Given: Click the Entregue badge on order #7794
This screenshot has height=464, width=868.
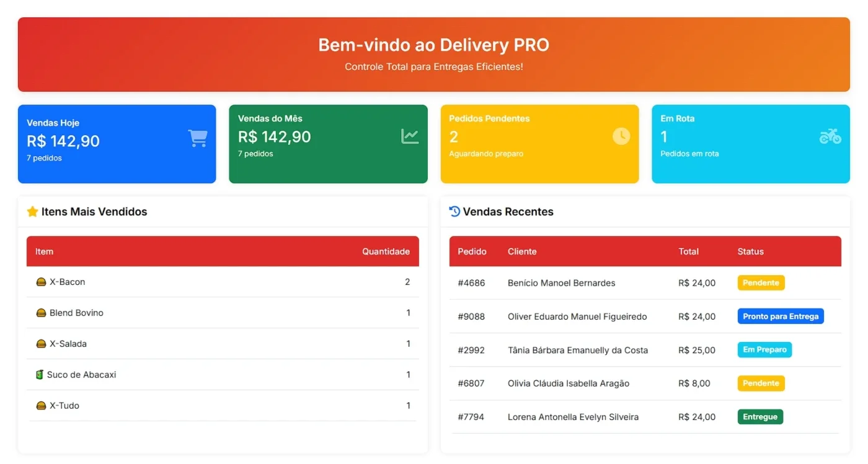Looking at the screenshot, I should 760,417.
